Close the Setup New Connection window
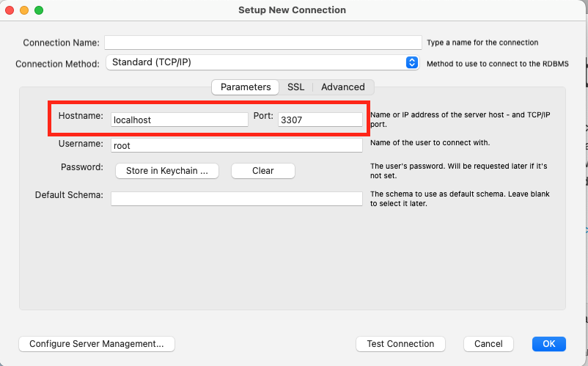Viewport: 588px width, 366px height. [x=10, y=10]
